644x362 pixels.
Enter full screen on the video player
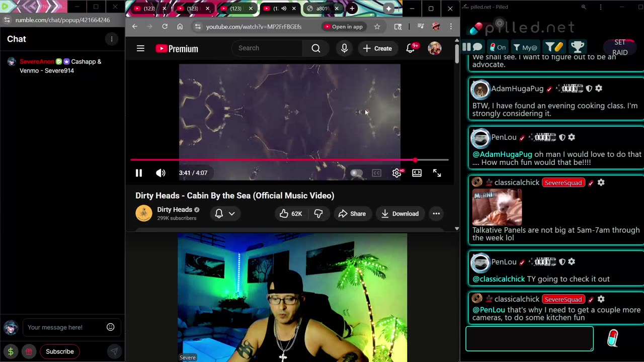pyautogui.click(x=437, y=173)
